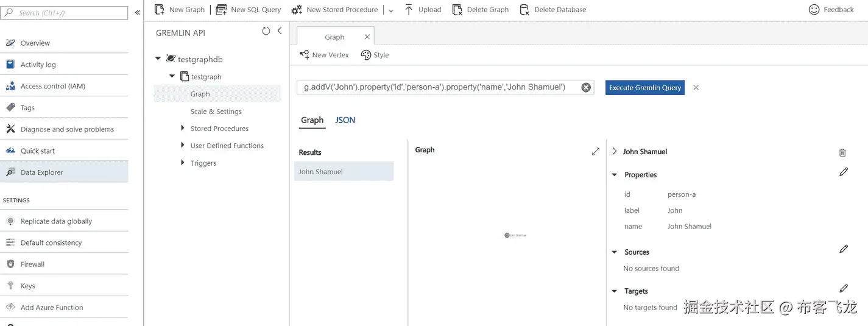The height and width of the screenshot is (326, 868).
Task: Refresh the Gremlin API tree
Action: pos(266,31)
